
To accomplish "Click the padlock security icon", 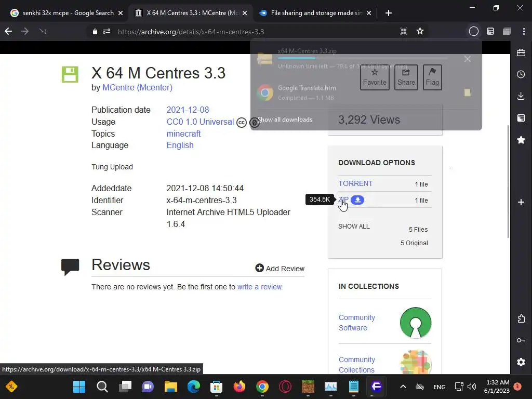I will 95,32.
